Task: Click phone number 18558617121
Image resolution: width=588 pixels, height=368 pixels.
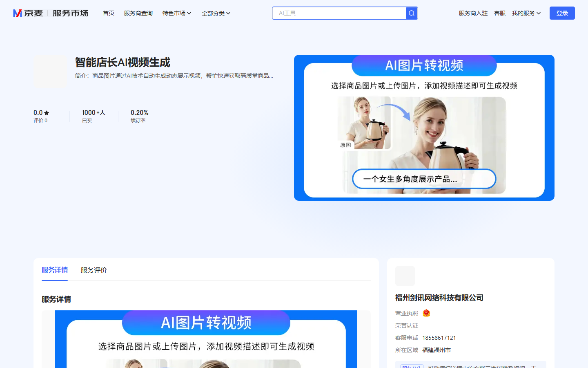Action: [439, 338]
